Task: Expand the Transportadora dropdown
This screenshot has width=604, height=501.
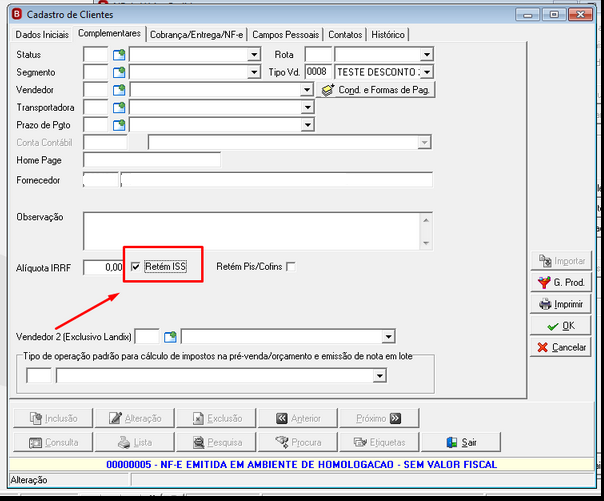Action: (x=307, y=107)
